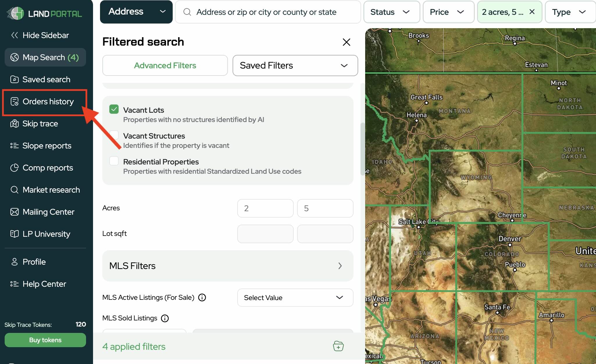Expand the Status filter dropdown
Screen dimensions: 596x364
(391, 12)
